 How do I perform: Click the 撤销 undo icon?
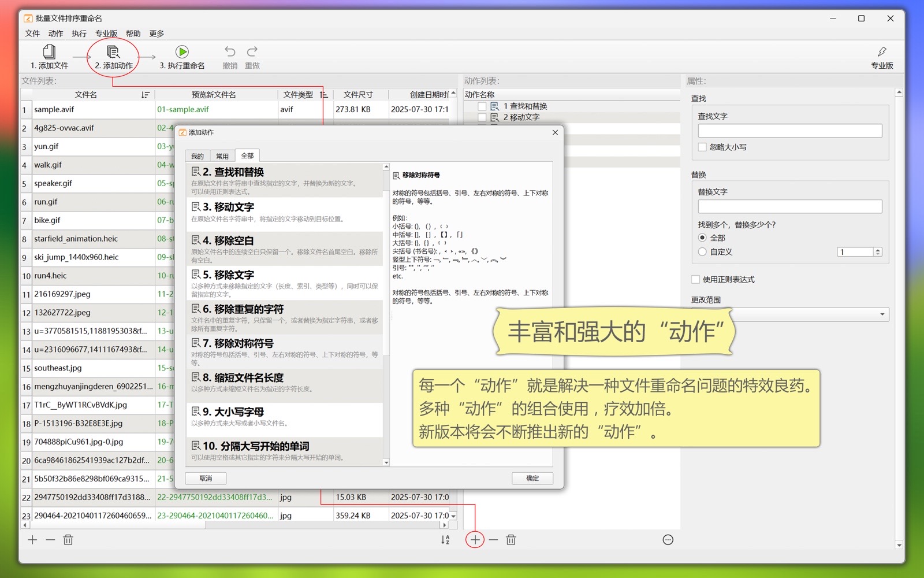coord(230,52)
